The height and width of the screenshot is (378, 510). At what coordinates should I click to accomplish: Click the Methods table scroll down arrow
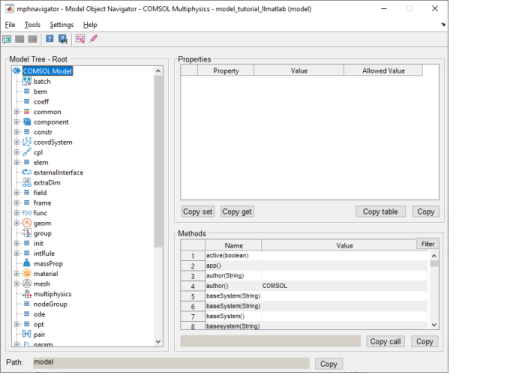(434, 325)
